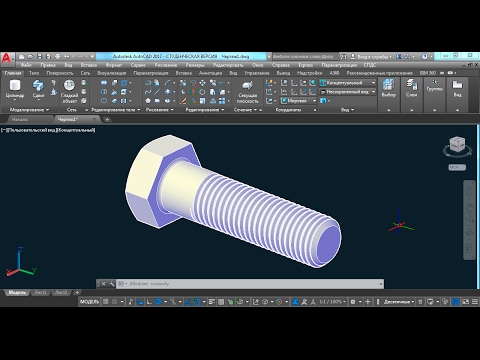Image resolution: width=480 pixels, height=360 pixels.
Task: Select the Line tool in Рисование panel
Action: pos(157,92)
